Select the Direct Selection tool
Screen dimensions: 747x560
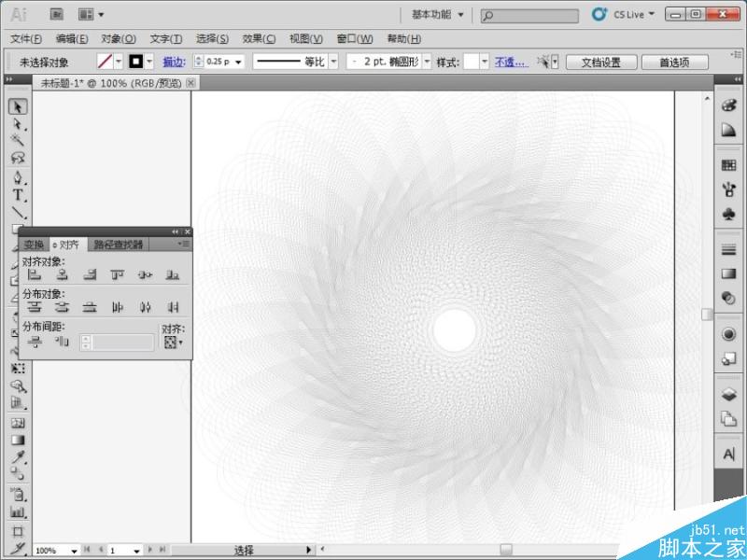click(18, 124)
